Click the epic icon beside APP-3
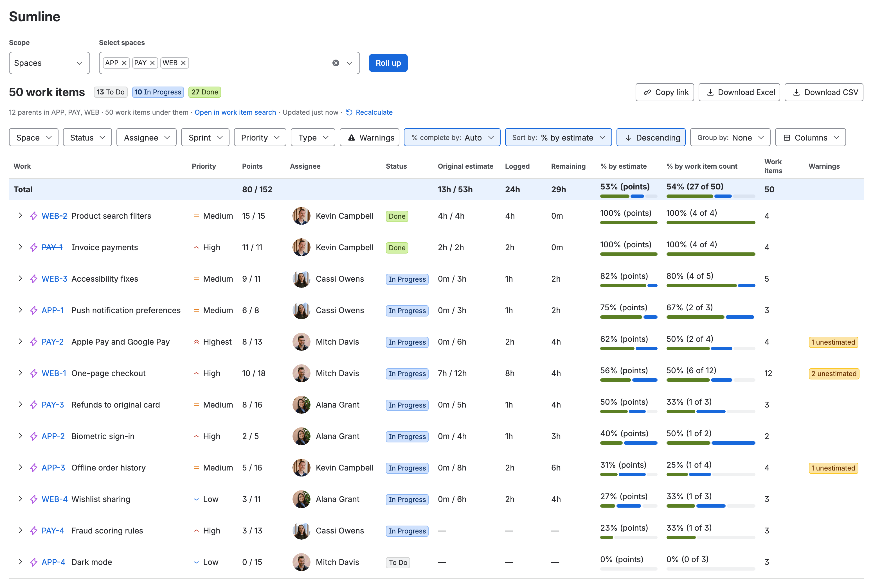This screenshot has height=588, width=873. 34,468
